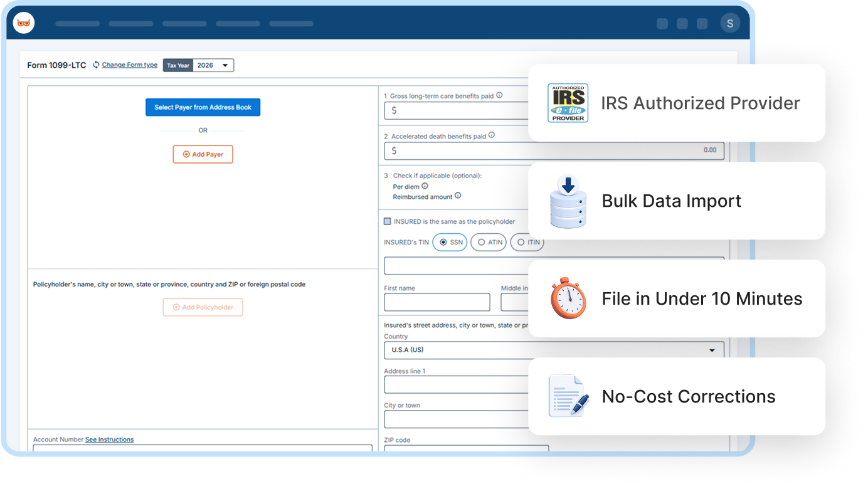
Task: Click the Account Number input field
Action: (203, 449)
